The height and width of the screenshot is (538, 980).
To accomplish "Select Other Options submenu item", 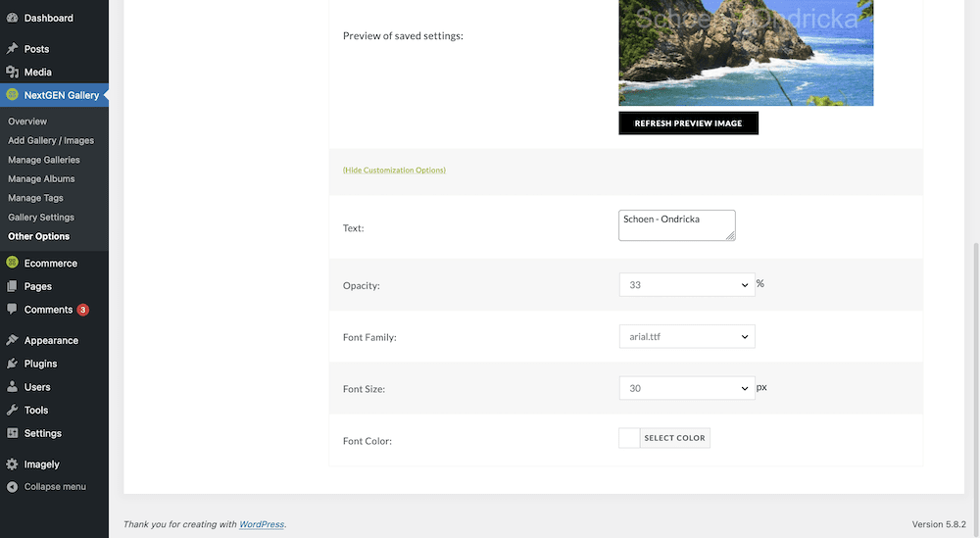I will point(39,236).
